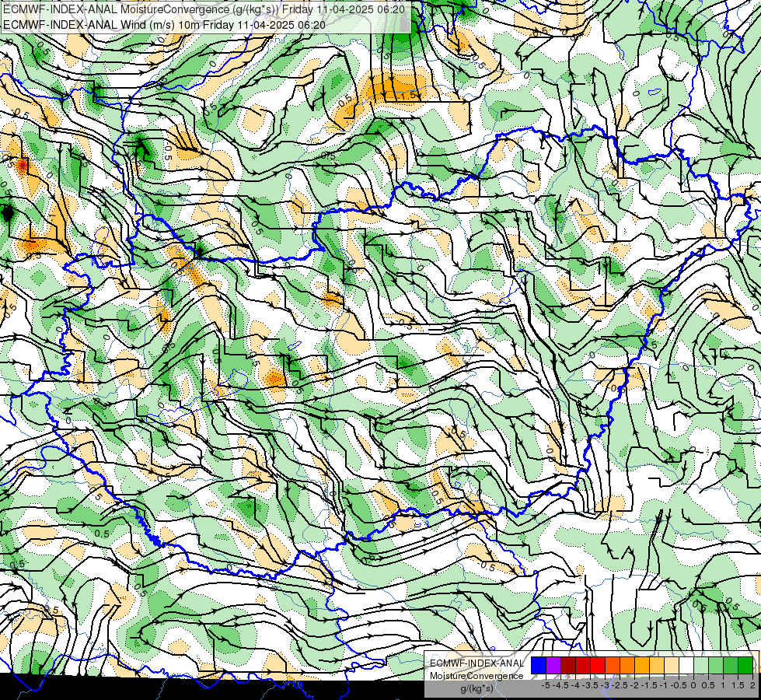This screenshot has width=761, height=700.
Task: Click the purple swatch in the legend
Action: [x=553, y=665]
